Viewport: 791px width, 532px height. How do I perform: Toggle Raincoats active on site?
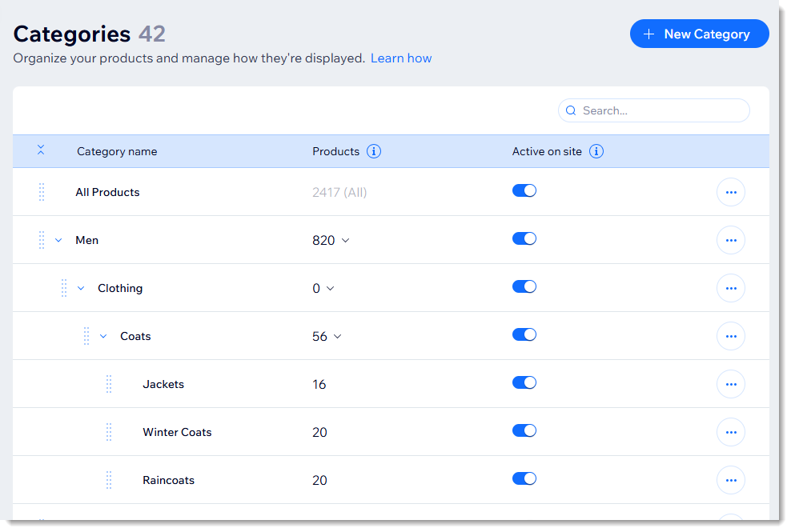point(524,478)
